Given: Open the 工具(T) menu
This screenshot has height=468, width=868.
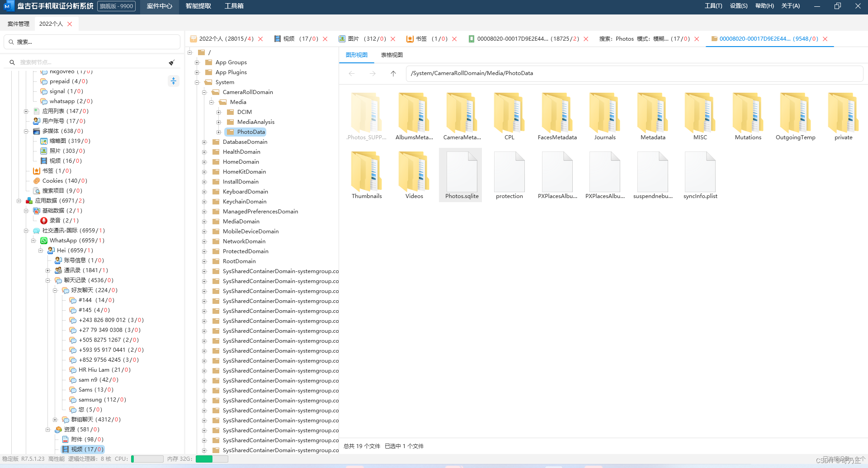Looking at the screenshot, I should pyautogui.click(x=713, y=6).
